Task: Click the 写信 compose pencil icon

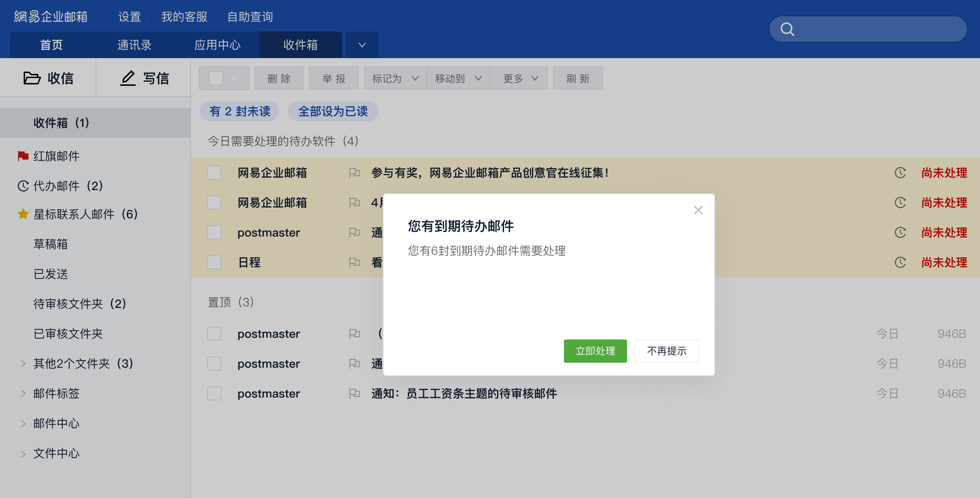Action: (128, 78)
